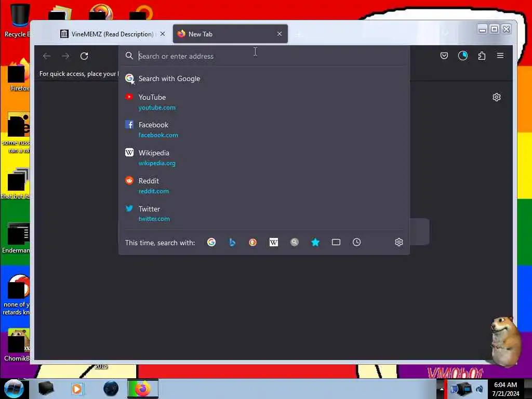The height and width of the screenshot is (399, 532).
Task: Open the reddit.com link
Action: 154,191
